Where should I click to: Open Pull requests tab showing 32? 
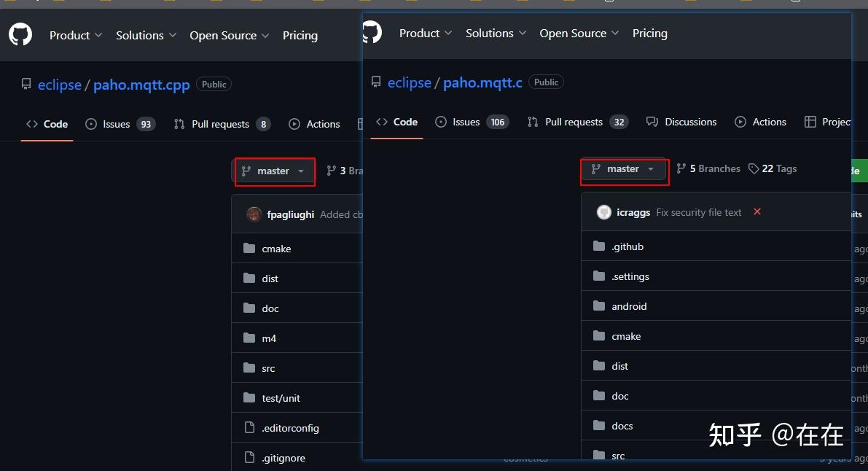click(578, 122)
